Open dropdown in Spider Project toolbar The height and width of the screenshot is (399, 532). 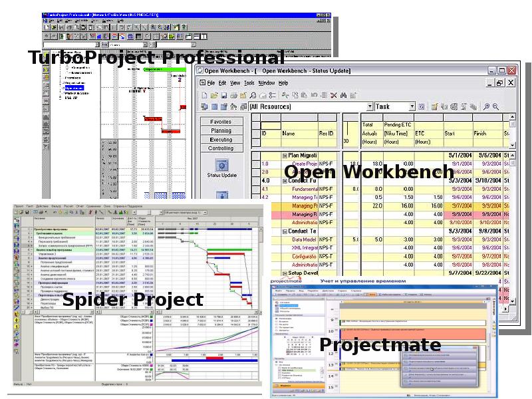click(205, 212)
